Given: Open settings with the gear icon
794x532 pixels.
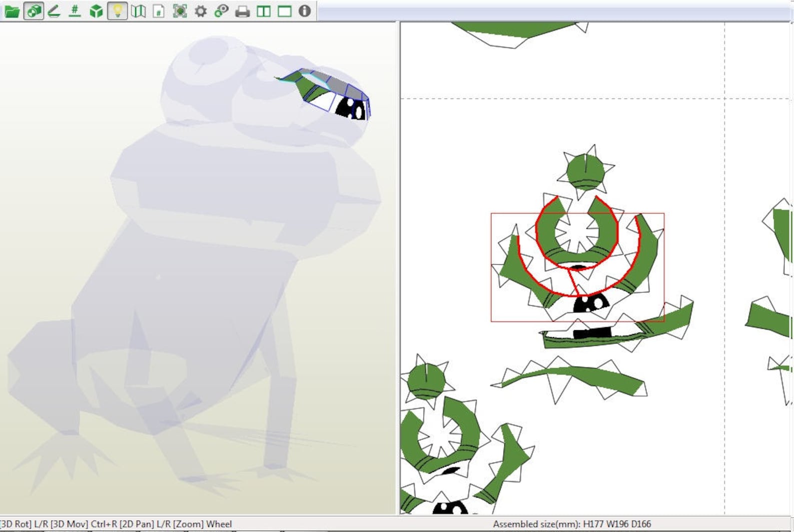Looking at the screenshot, I should tap(200, 11).
